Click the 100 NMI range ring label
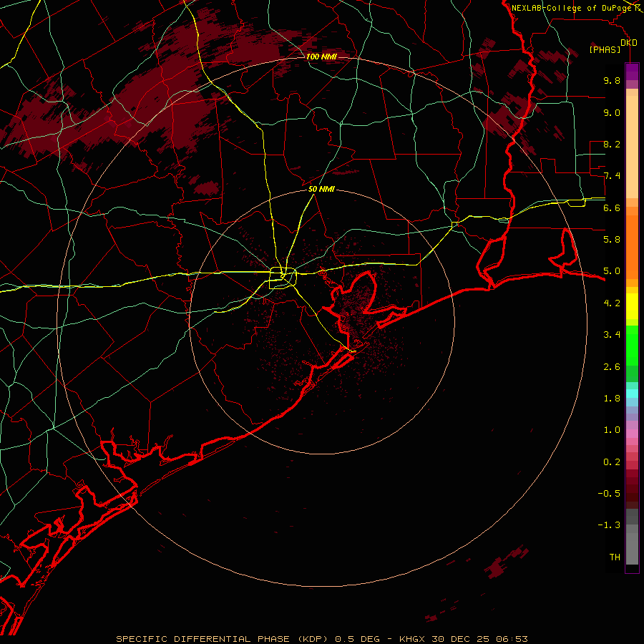The width and height of the screenshot is (644, 644). (321, 57)
